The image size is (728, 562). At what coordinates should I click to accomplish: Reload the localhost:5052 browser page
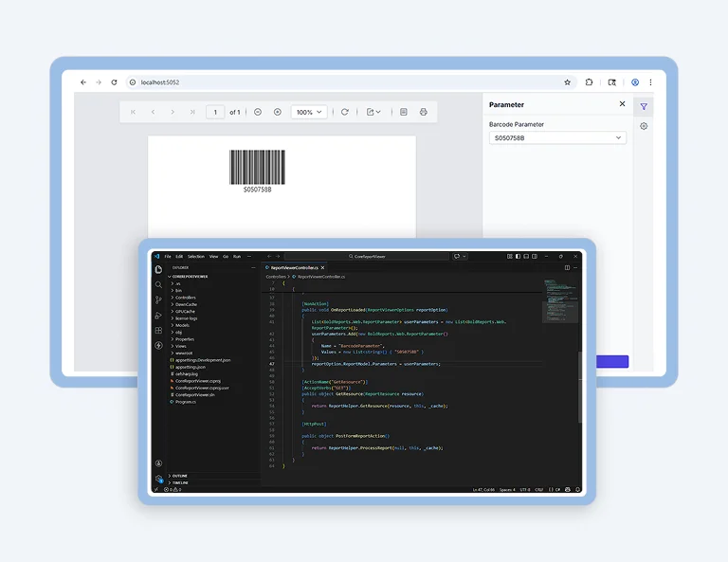[x=114, y=82]
